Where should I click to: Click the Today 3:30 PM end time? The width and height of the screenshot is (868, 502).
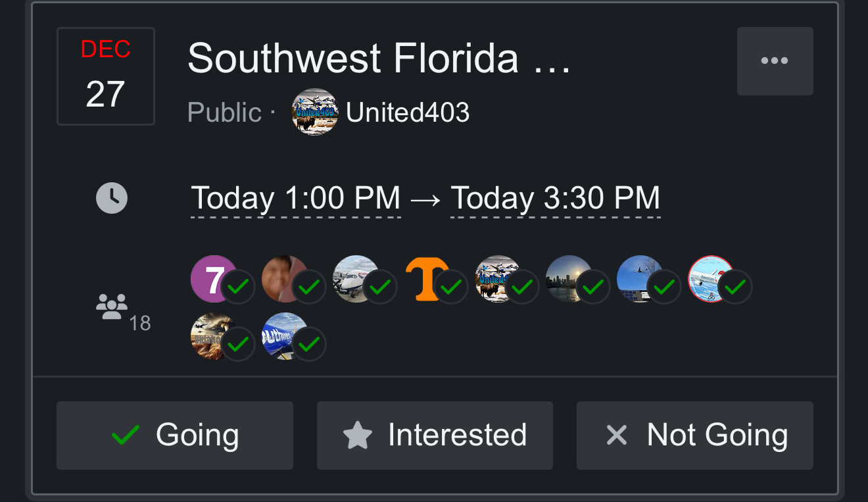[x=555, y=198]
